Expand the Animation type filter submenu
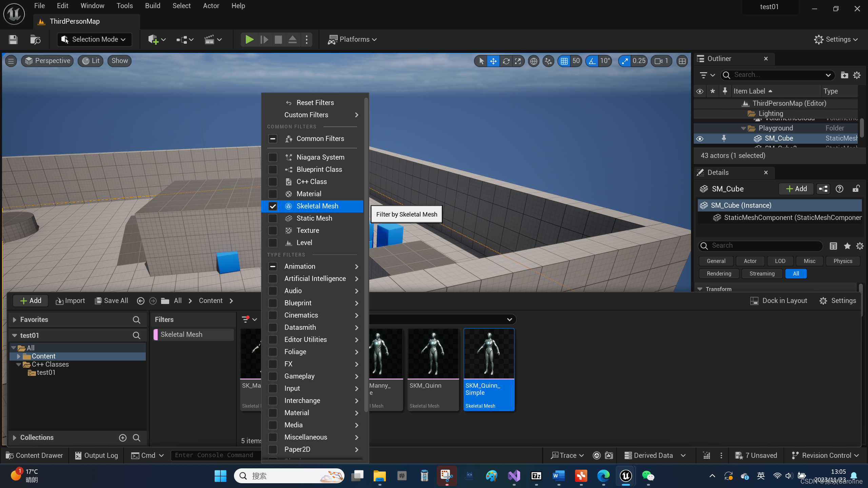The height and width of the screenshot is (488, 868). tap(356, 266)
